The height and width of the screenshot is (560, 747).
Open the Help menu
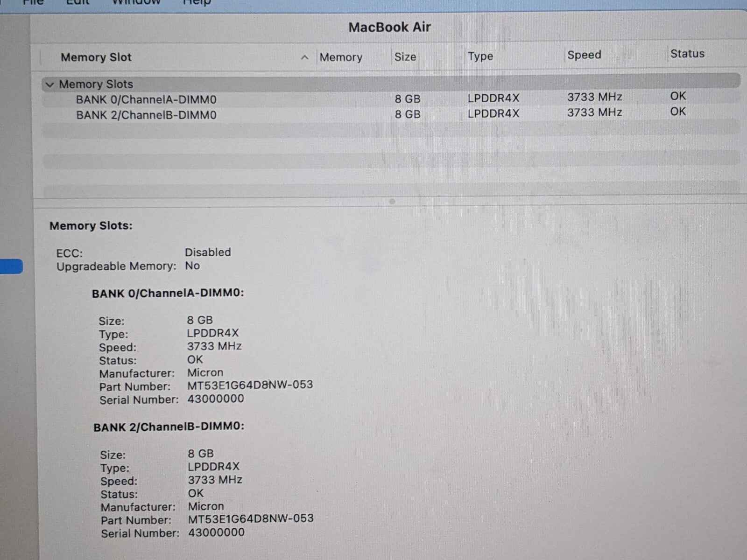[x=197, y=3]
